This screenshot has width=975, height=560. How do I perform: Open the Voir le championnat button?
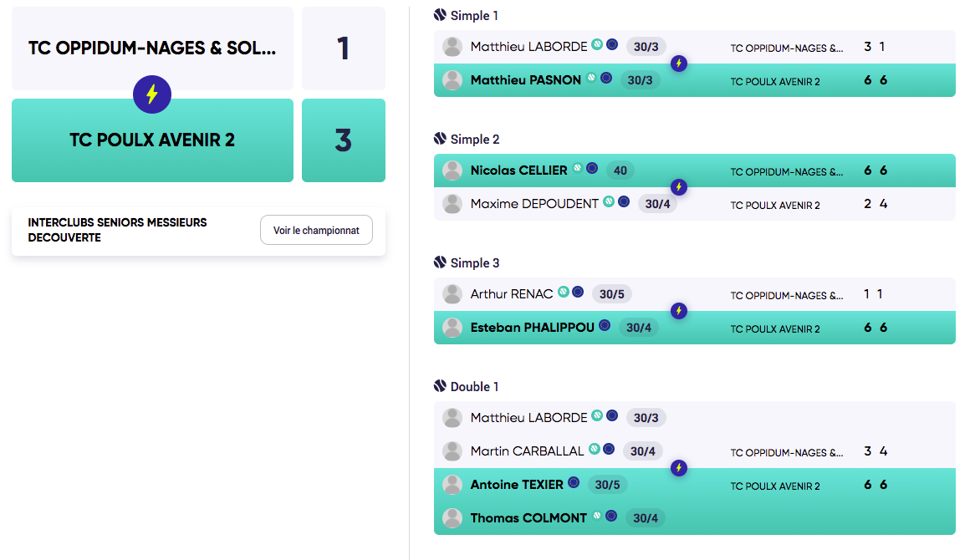[x=317, y=230]
